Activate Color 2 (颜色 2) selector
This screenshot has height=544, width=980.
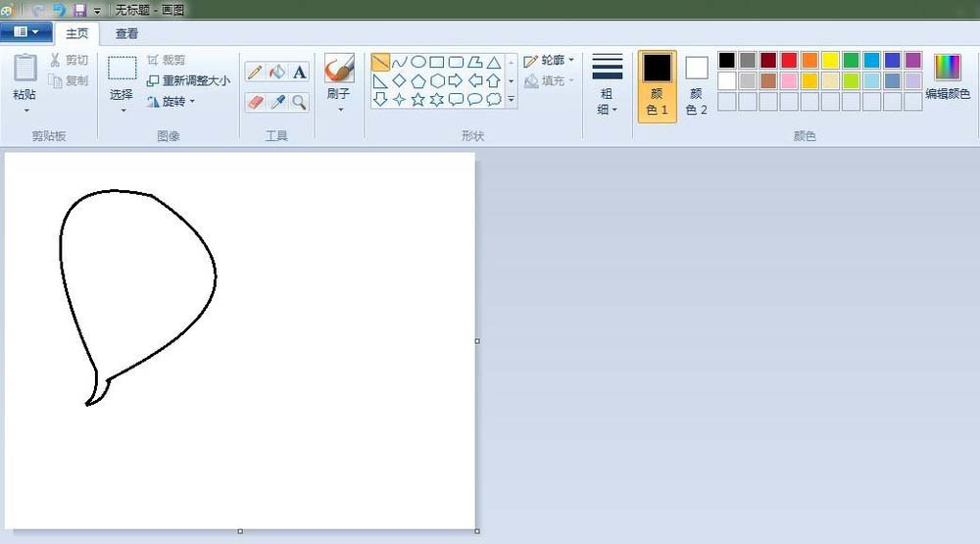[x=696, y=86]
